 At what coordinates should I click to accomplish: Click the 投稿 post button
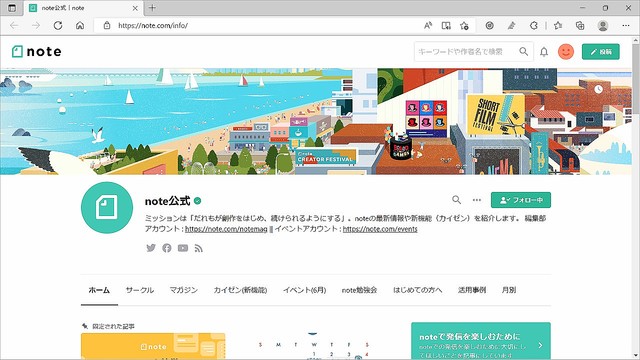coord(600,52)
